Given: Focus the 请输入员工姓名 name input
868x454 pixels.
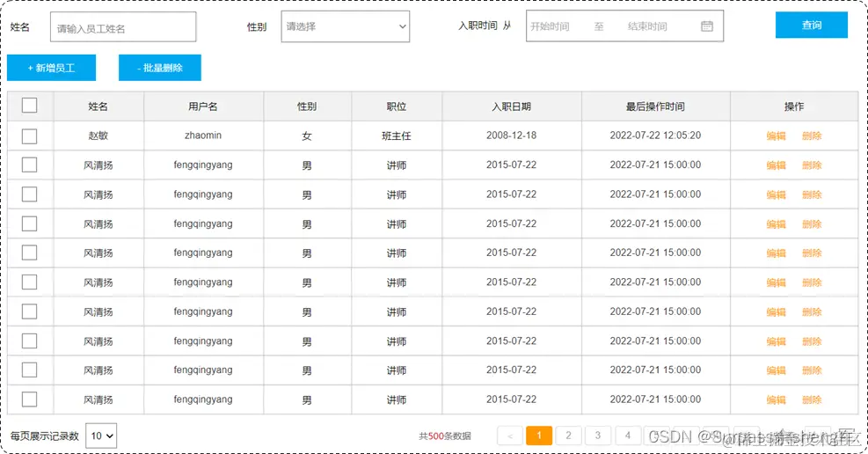Looking at the screenshot, I should [123, 27].
